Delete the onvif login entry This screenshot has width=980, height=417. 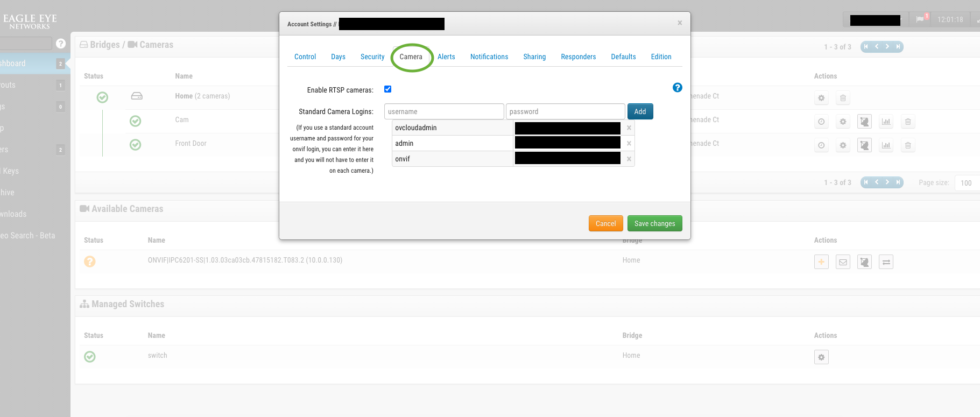pos(629,159)
